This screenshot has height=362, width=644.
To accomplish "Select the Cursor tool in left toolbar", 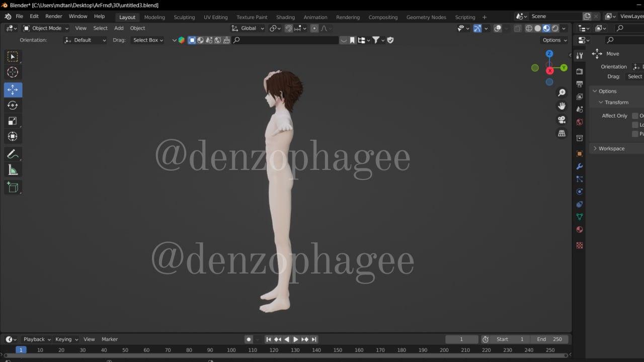I will coord(13,72).
